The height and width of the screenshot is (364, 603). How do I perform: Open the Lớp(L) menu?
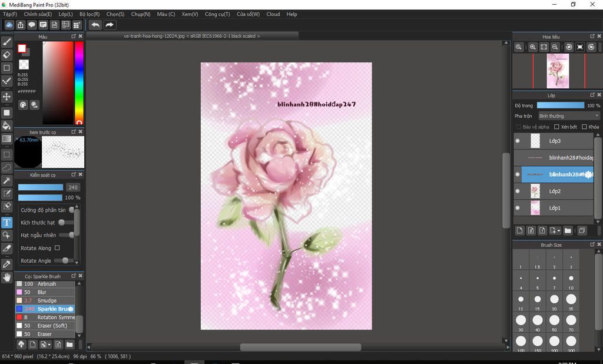pyautogui.click(x=66, y=14)
